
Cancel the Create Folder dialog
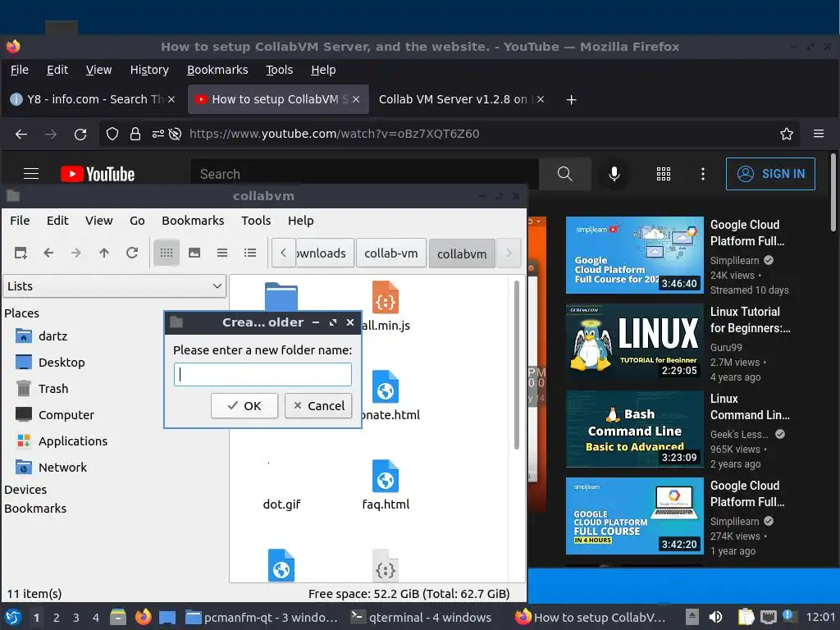click(319, 405)
